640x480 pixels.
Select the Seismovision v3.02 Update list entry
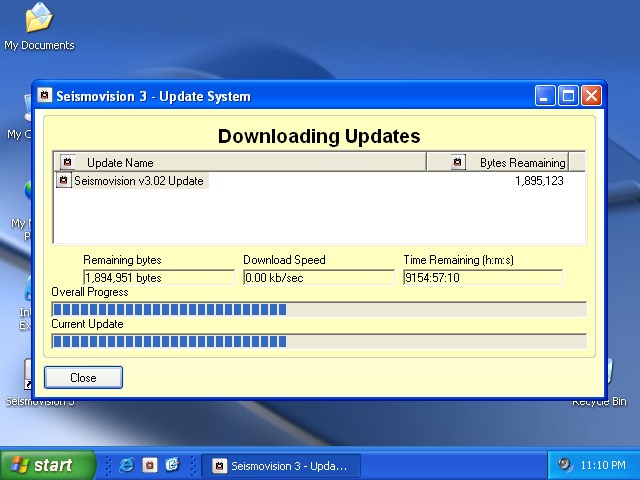138,181
